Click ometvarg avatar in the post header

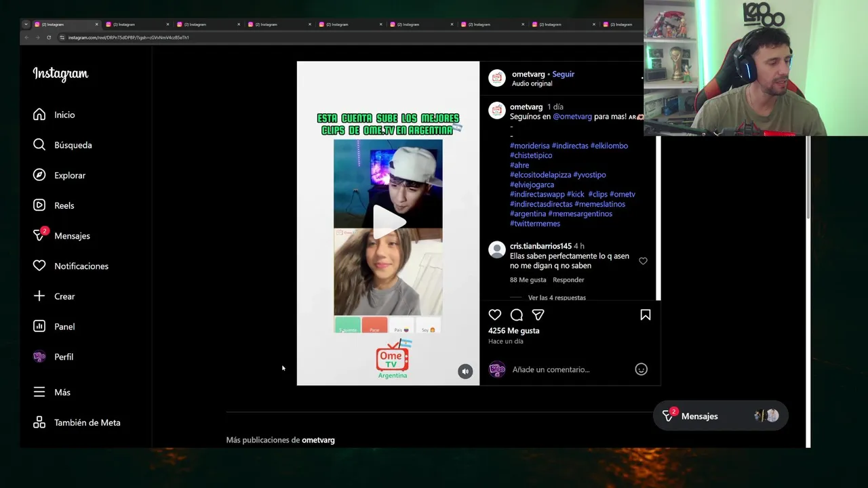click(x=497, y=78)
